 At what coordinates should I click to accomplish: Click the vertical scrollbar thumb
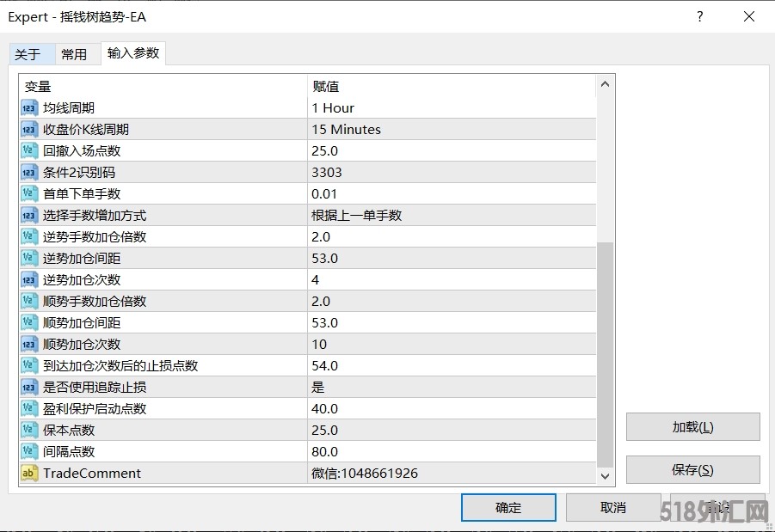coord(605,354)
